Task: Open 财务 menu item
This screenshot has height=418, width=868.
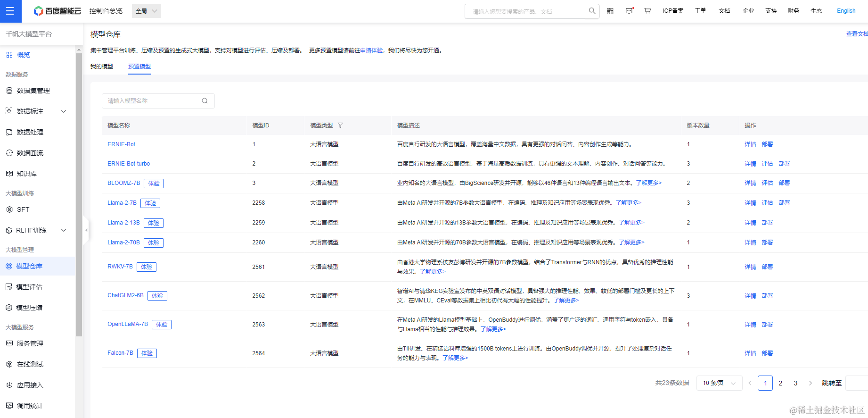Action: [x=794, y=11]
